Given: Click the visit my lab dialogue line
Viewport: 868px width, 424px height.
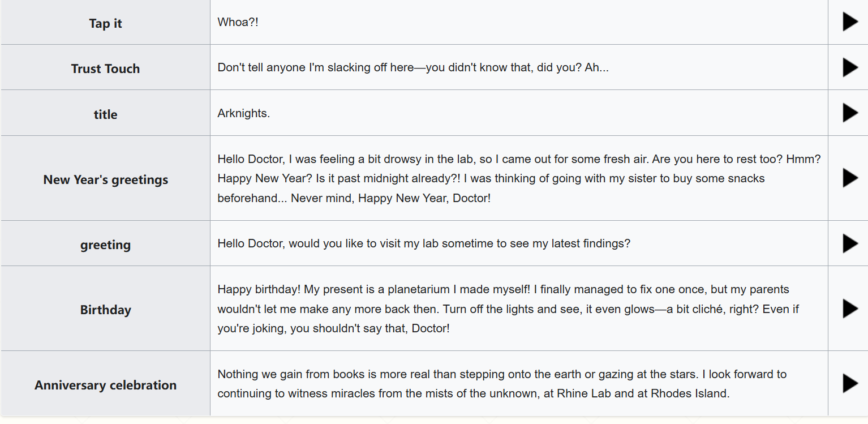Looking at the screenshot, I should [424, 243].
